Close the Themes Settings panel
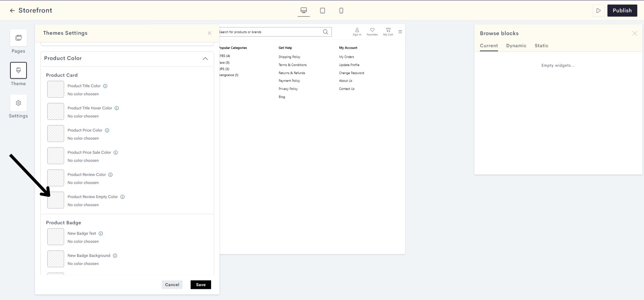The image size is (644, 300). tap(209, 33)
